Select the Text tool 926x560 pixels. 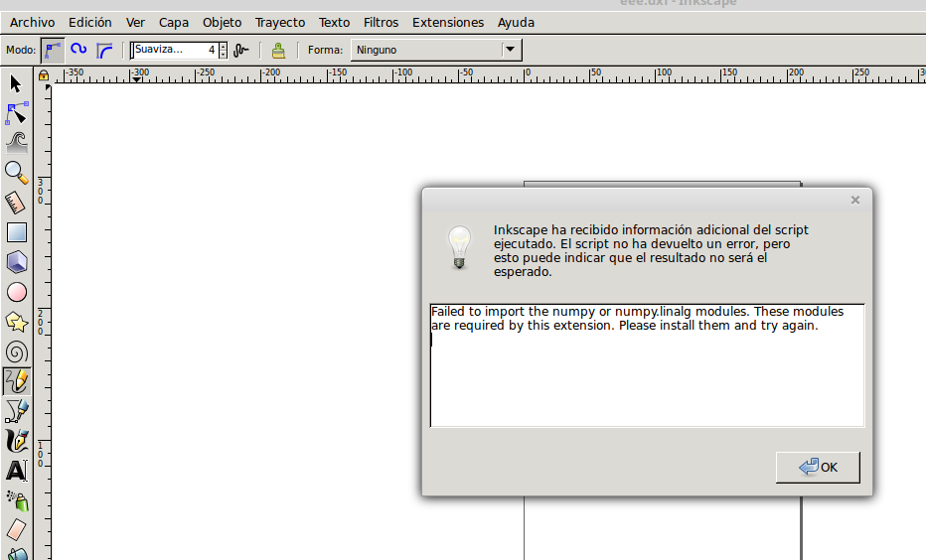tap(16, 471)
